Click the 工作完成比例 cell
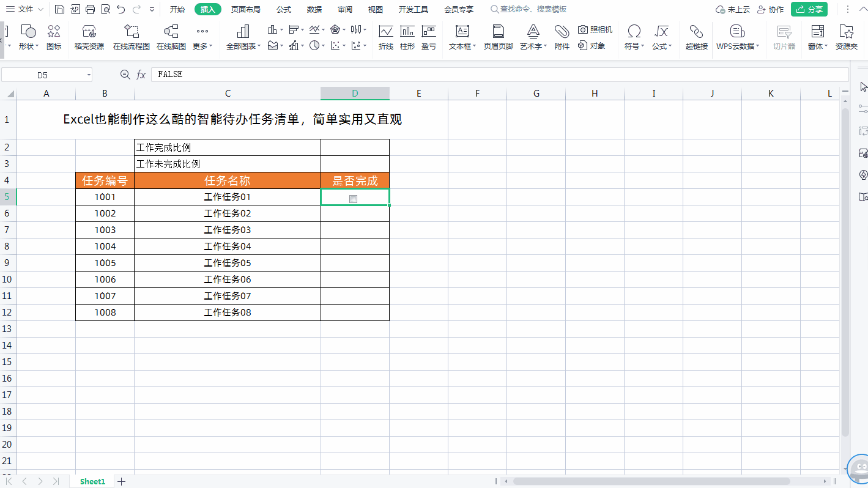The width and height of the screenshot is (868, 488). point(228,147)
